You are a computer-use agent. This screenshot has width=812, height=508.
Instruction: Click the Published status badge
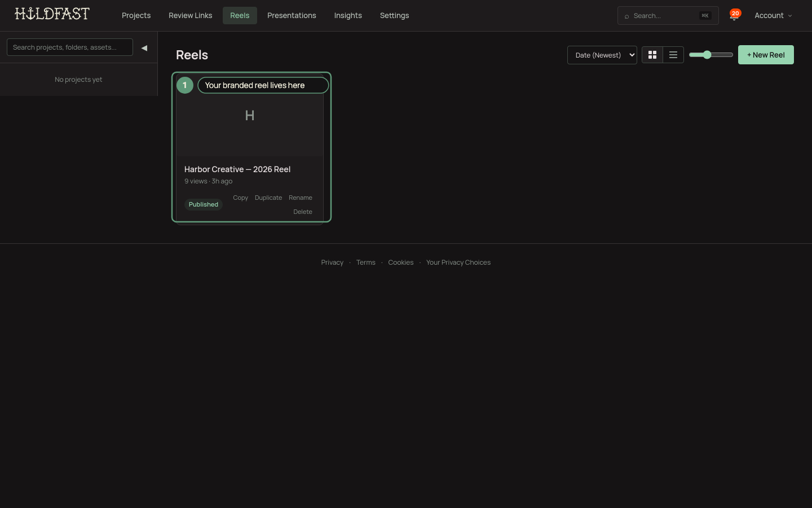(x=204, y=204)
